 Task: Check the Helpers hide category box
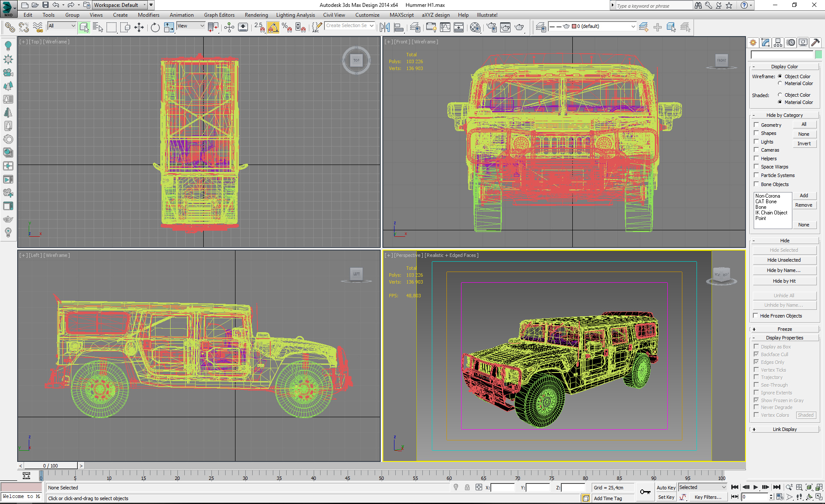(756, 158)
